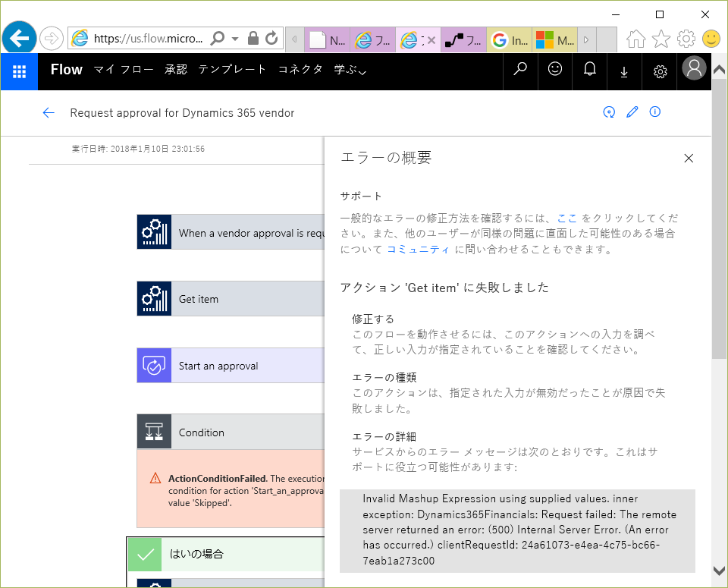Click the Condition step icon
Screen dimensions: 728x588
(154, 432)
